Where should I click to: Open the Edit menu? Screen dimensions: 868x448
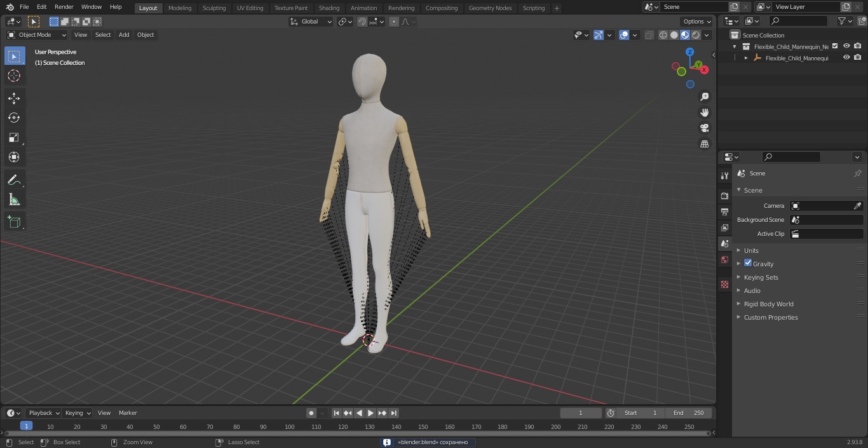coord(41,7)
